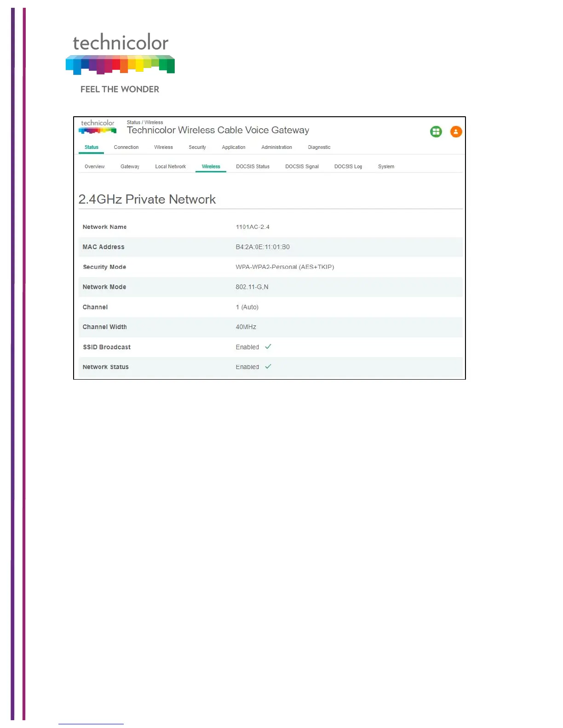Click the channel value 1 (Auto)
Image resolution: width=563 pixels, height=728 pixels.
pyautogui.click(x=247, y=307)
